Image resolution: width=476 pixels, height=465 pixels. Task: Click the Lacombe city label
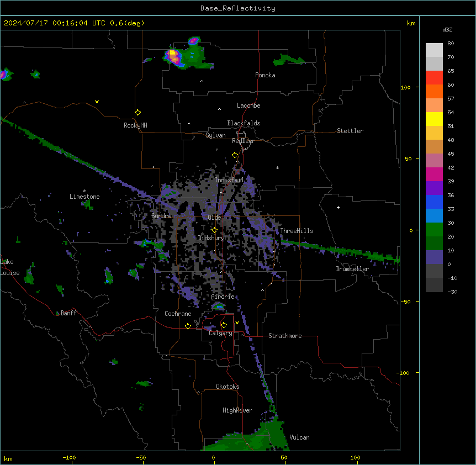tap(248, 105)
